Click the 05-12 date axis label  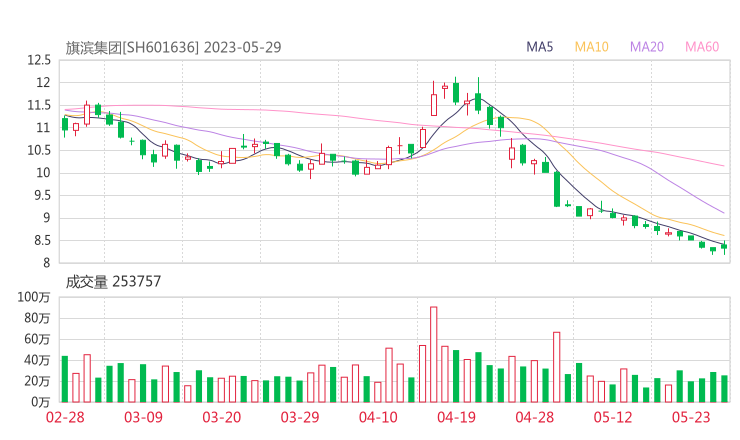613,417
